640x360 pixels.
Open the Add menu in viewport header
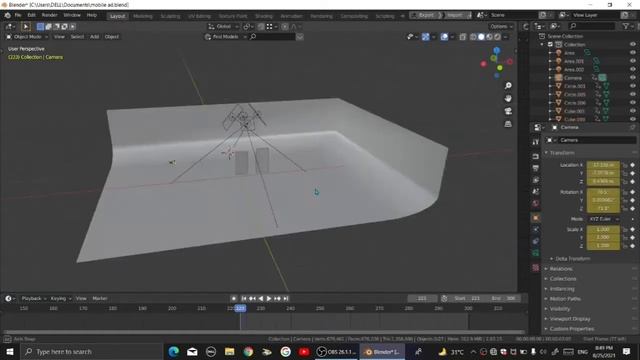(94, 37)
